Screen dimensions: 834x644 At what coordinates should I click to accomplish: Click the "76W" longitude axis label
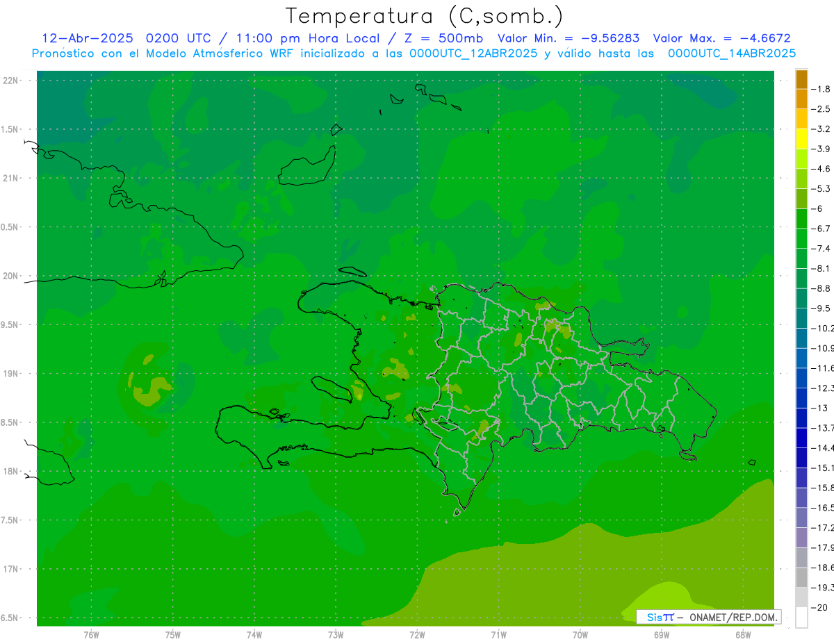91,635
